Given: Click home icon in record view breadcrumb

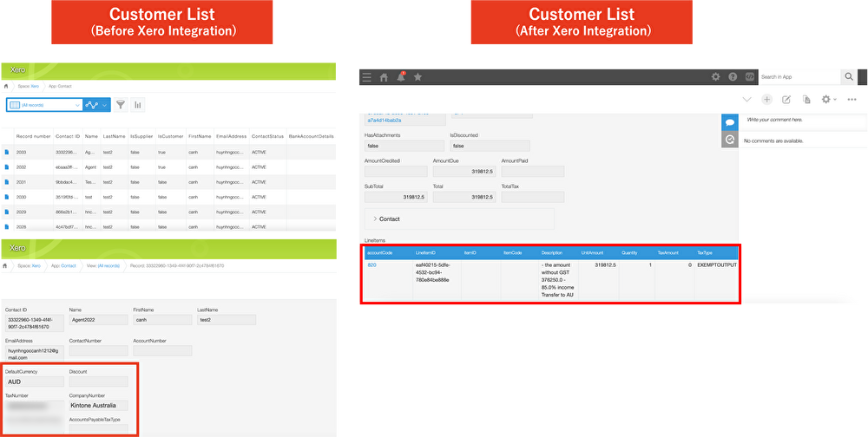Looking at the screenshot, I should [x=6, y=265].
